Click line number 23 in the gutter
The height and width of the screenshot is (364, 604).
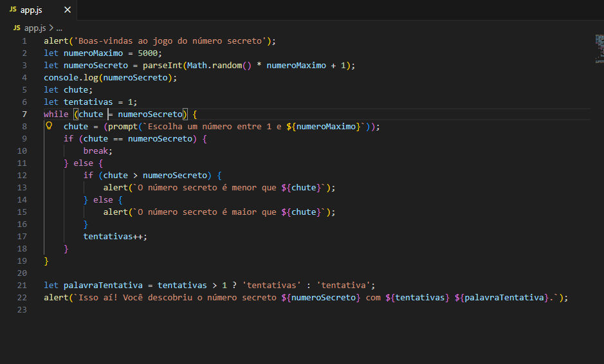click(22, 310)
